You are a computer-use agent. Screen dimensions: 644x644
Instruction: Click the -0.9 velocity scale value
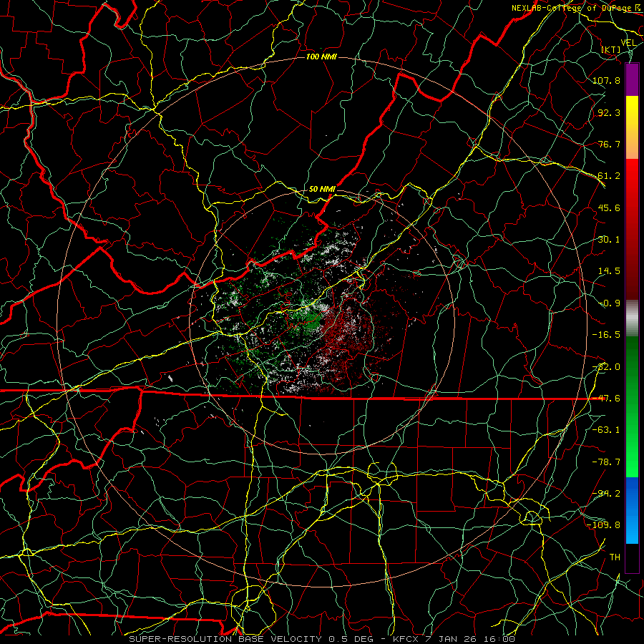609,303
